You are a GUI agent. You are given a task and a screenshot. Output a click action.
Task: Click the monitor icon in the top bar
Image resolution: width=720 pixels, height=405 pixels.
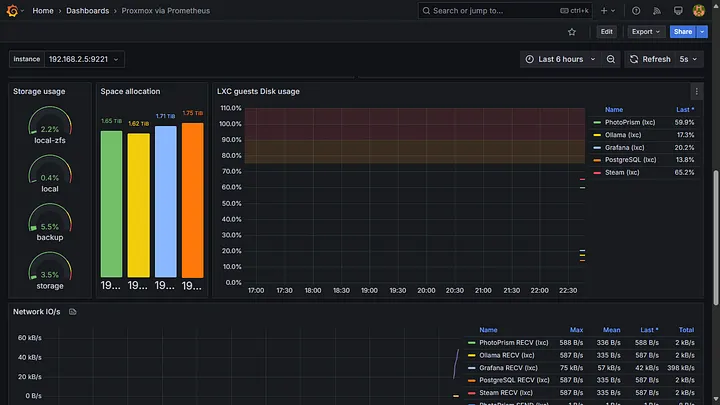tap(678, 11)
